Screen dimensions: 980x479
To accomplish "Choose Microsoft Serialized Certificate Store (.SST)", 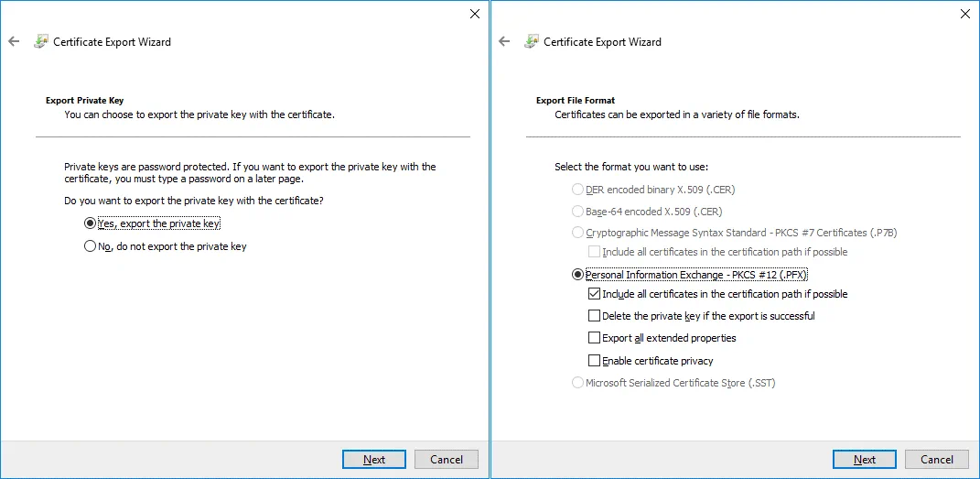I will click(x=577, y=383).
